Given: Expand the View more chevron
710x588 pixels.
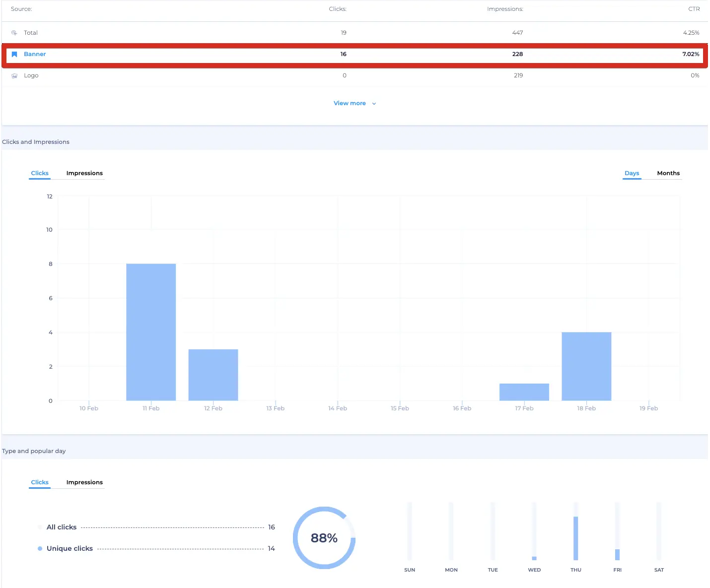Looking at the screenshot, I should point(374,104).
